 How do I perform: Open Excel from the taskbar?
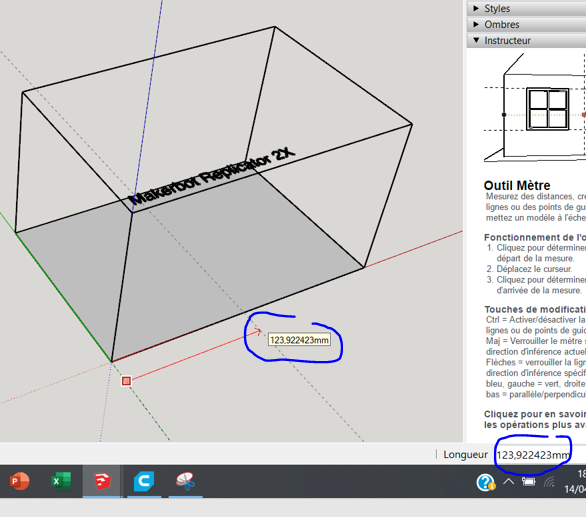click(x=61, y=481)
